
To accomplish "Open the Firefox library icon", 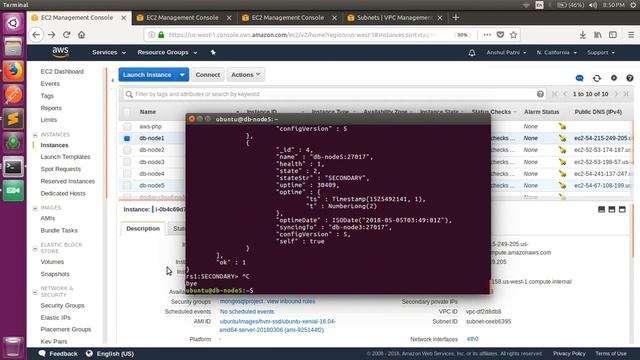I will pos(598,35).
